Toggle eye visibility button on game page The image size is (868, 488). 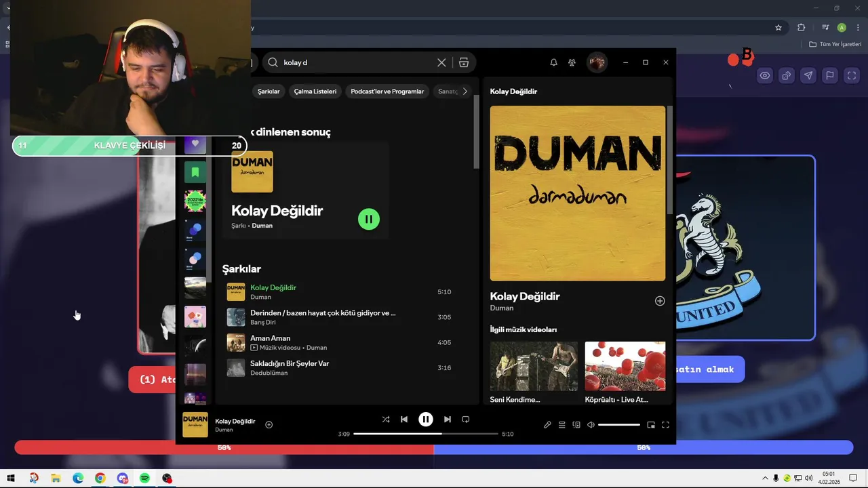[765, 75]
